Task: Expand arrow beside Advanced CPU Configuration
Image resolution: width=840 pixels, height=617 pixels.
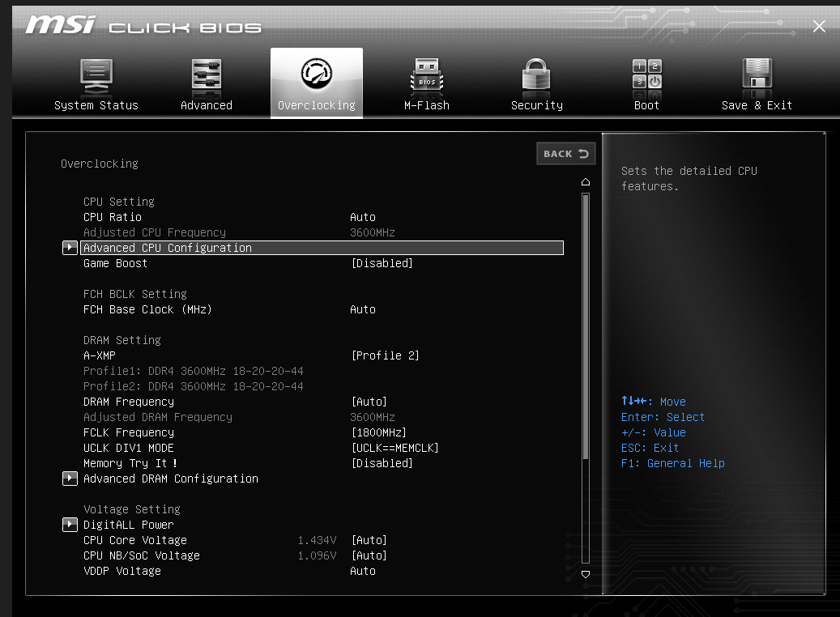Action: [x=70, y=248]
